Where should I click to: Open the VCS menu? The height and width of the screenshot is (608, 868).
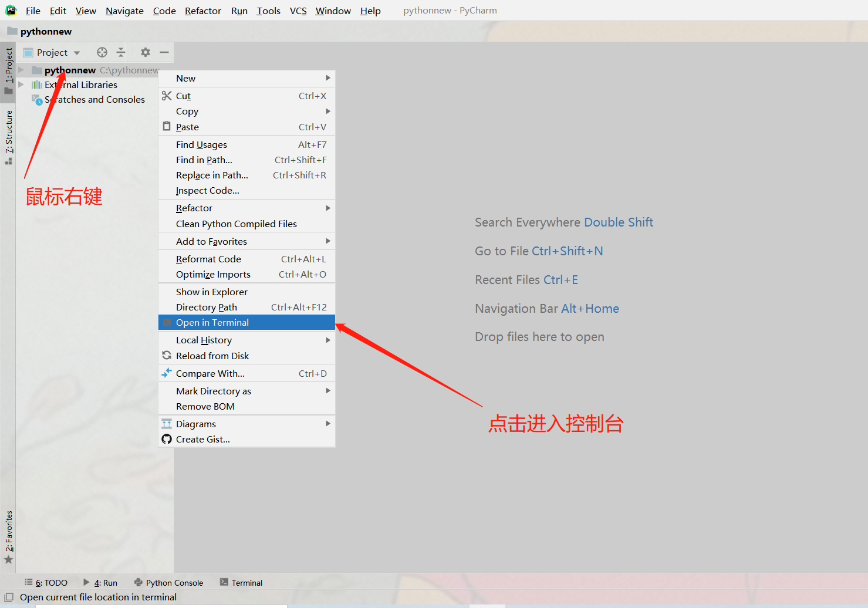pyautogui.click(x=298, y=11)
